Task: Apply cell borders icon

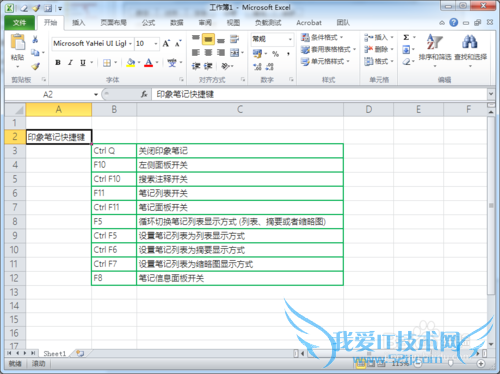Action: point(107,63)
